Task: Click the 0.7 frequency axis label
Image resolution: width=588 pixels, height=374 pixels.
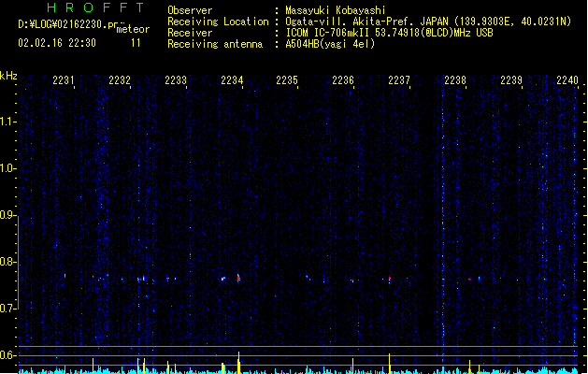Action: (x=7, y=309)
